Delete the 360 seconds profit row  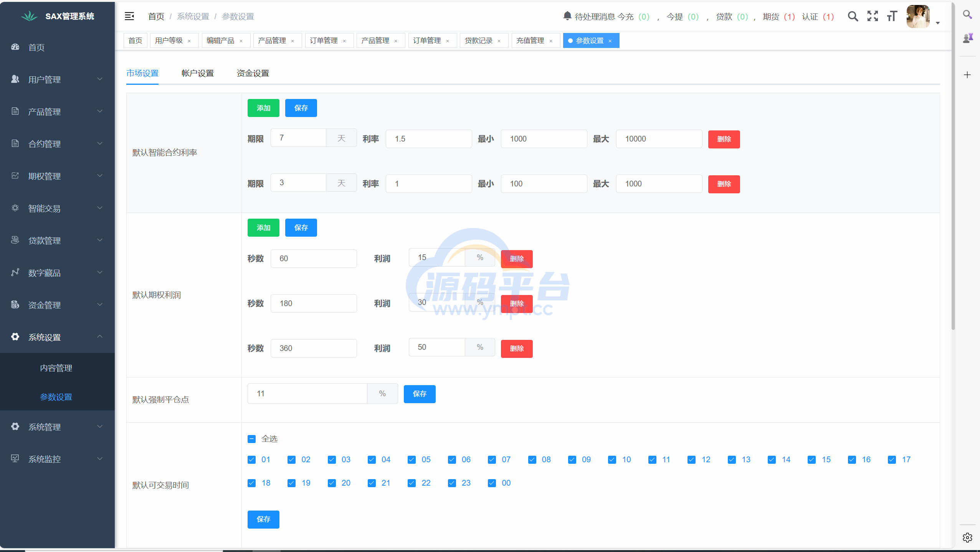(517, 349)
